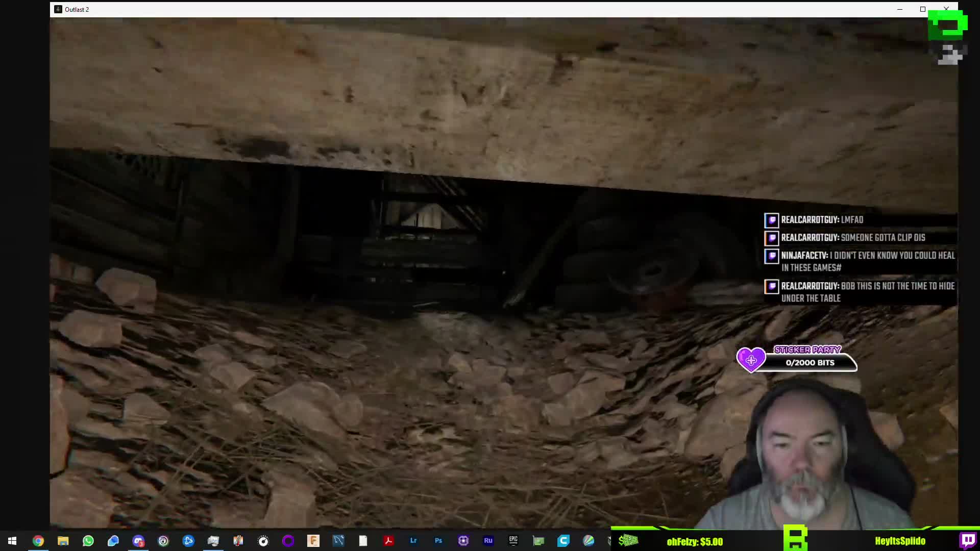Screen dimensions: 980x551
Task: Click the Sticker Party 0/2000 Bits goal
Action: pyautogui.click(x=810, y=362)
